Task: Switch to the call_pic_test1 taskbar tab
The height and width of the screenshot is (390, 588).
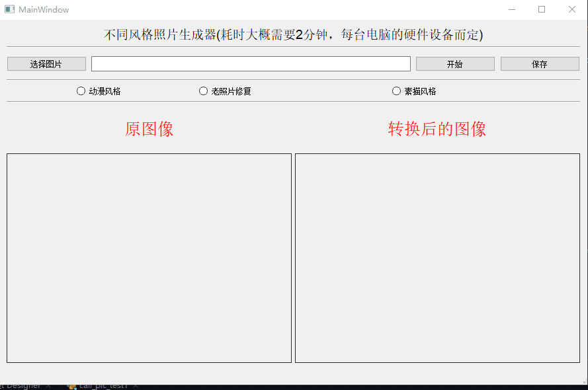Action: click(103, 385)
